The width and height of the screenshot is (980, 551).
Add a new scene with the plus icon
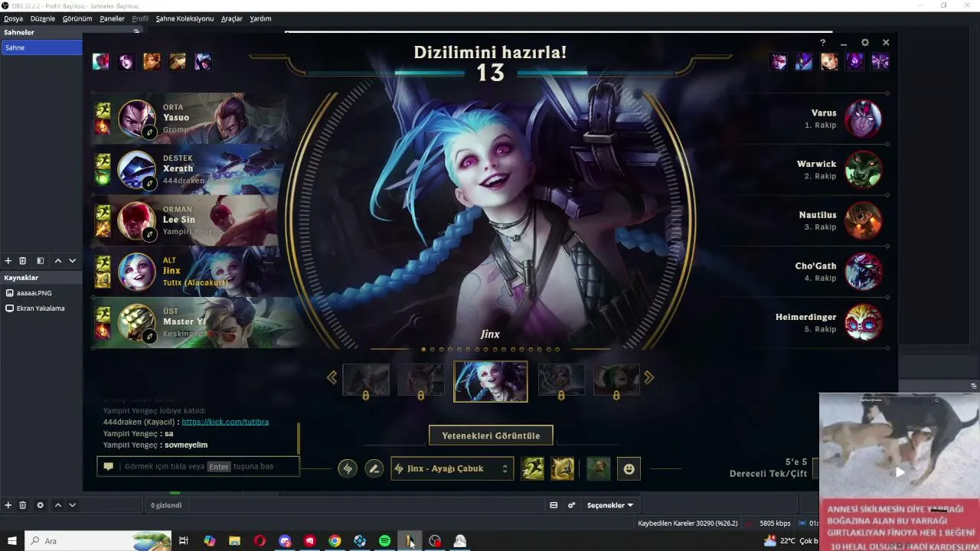tap(8, 261)
